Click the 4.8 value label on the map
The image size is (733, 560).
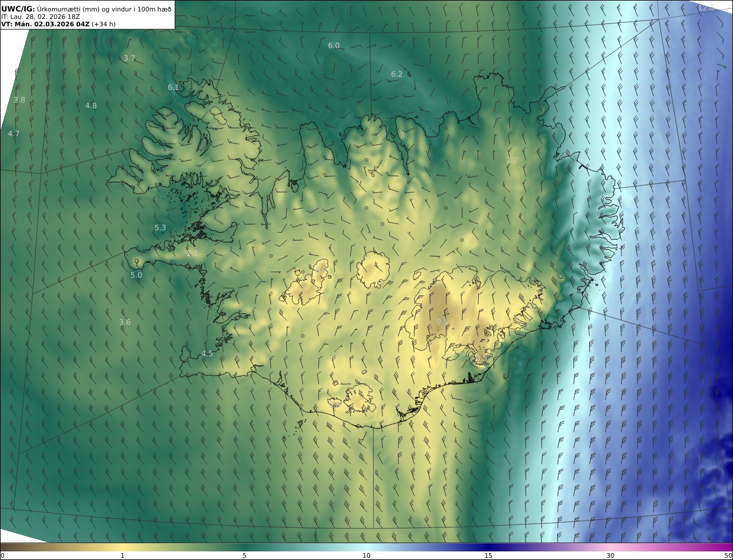click(x=91, y=106)
